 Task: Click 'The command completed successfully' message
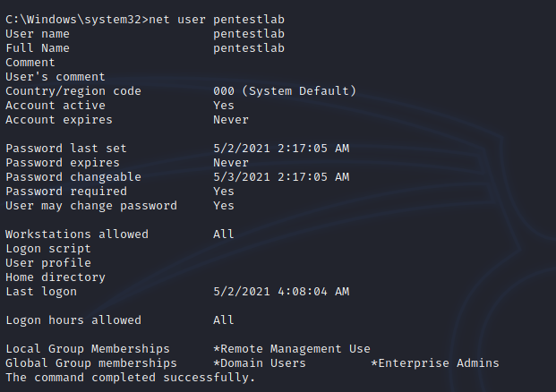(x=130, y=378)
